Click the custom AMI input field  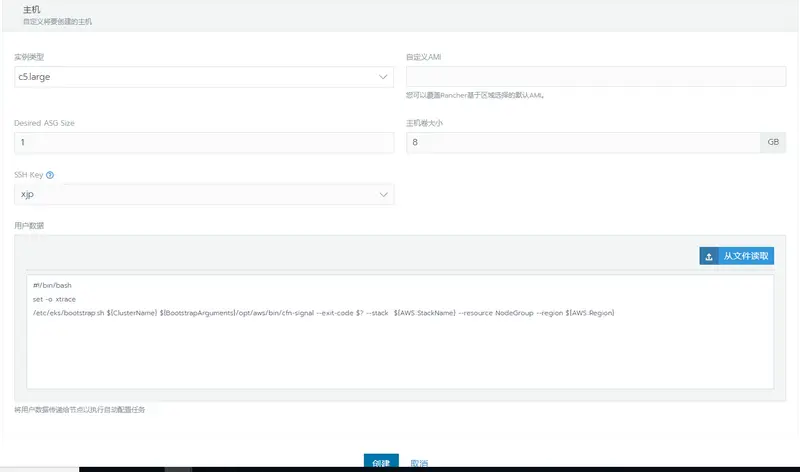[596, 77]
